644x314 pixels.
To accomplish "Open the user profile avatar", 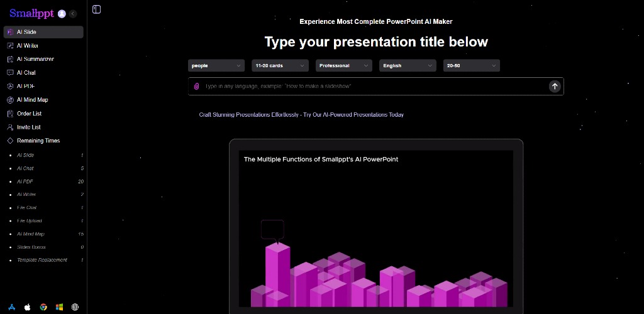I will pyautogui.click(x=62, y=14).
